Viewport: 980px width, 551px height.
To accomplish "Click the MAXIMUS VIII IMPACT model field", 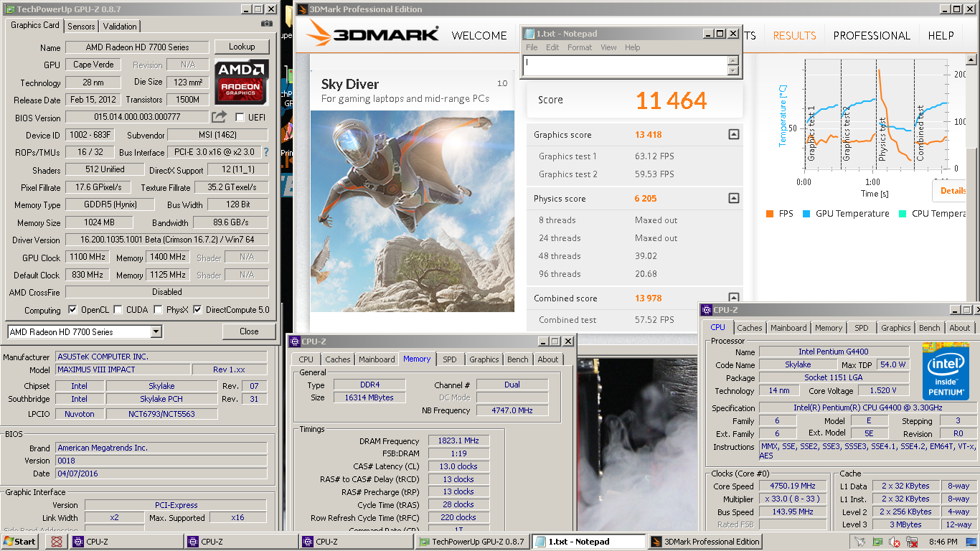I will (123, 369).
